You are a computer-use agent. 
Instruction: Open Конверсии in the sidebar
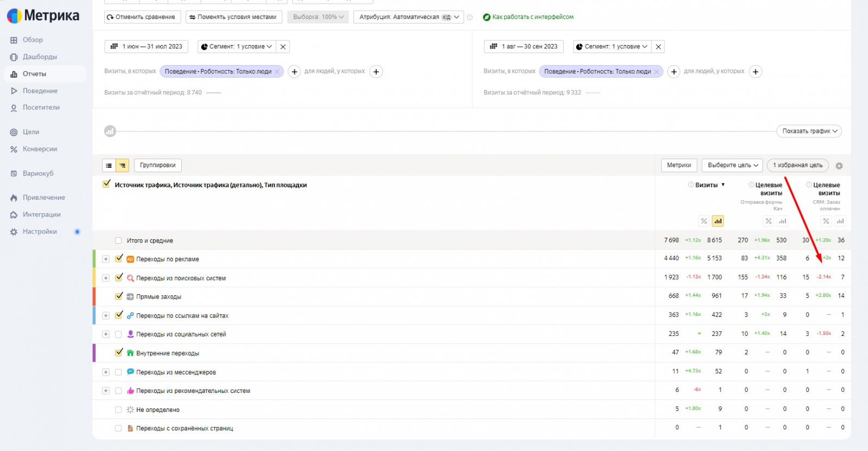(x=40, y=149)
